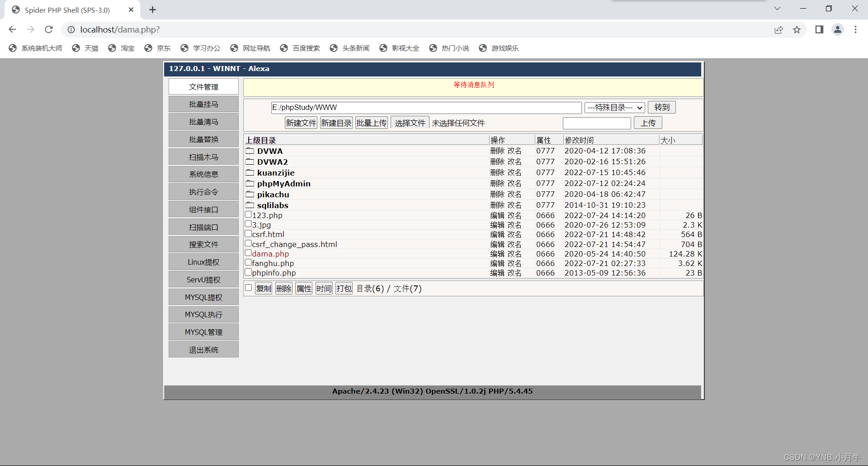Open the tab search chevron
Viewport: 868px width, 466px height.
(x=777, y=9)
